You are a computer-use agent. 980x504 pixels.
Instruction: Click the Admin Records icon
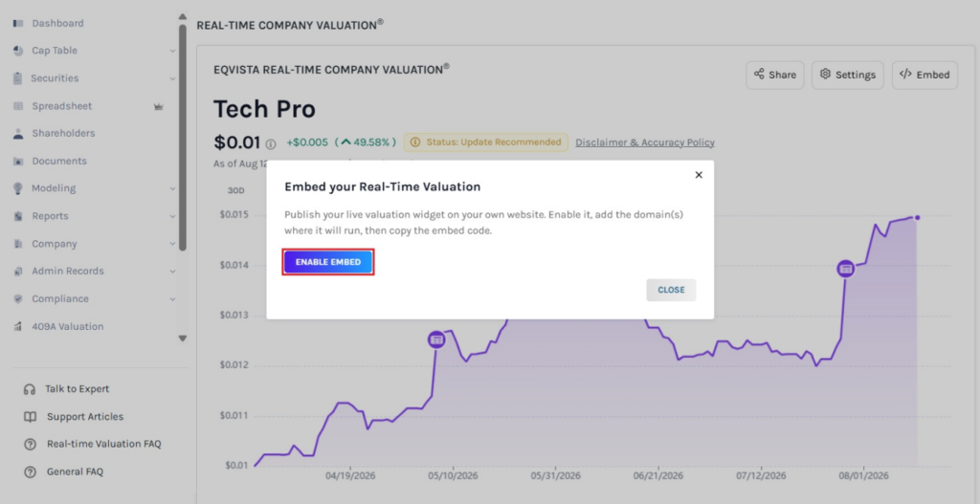18,271
